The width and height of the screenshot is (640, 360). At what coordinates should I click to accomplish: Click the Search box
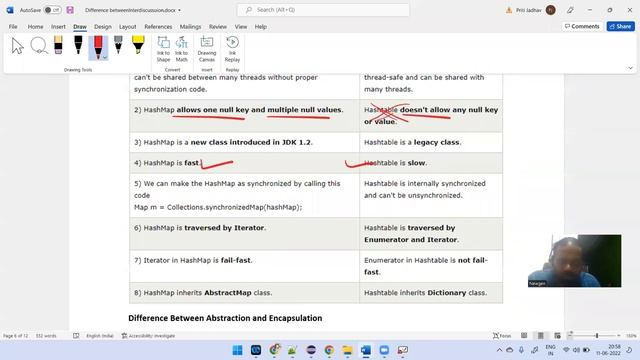click(323, 10)
